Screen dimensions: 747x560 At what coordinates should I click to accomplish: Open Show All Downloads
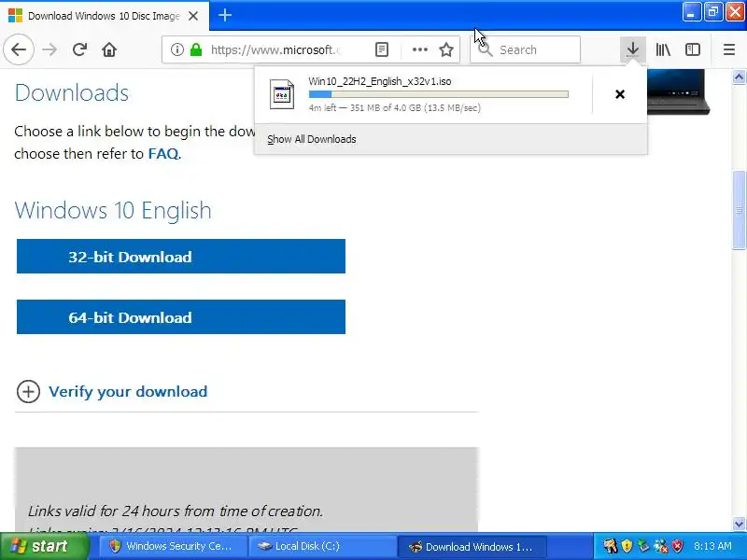point(312,139)
